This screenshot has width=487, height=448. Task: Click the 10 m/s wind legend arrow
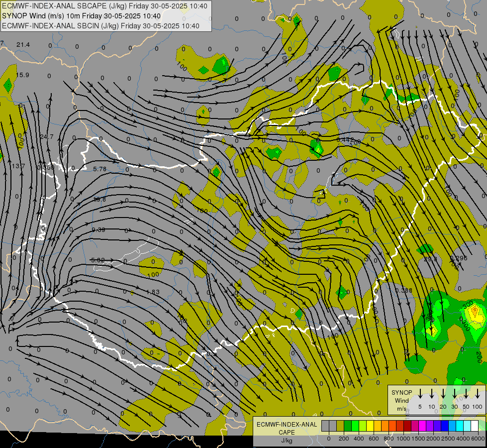coord(432,393)
